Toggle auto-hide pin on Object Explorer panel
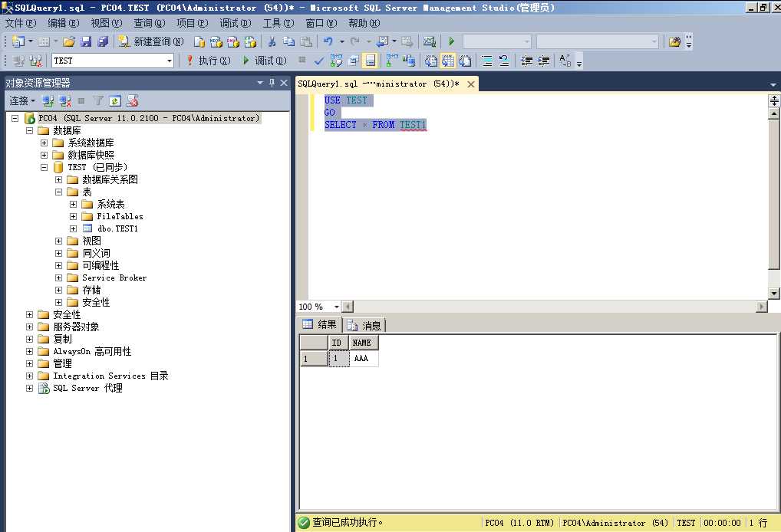This screenshot has width=781, height=532. [272, 83]
